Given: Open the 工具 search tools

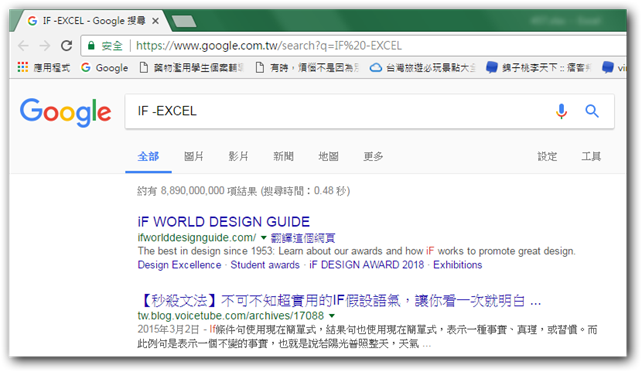Looking at the screenshot, I should point(591,156).
